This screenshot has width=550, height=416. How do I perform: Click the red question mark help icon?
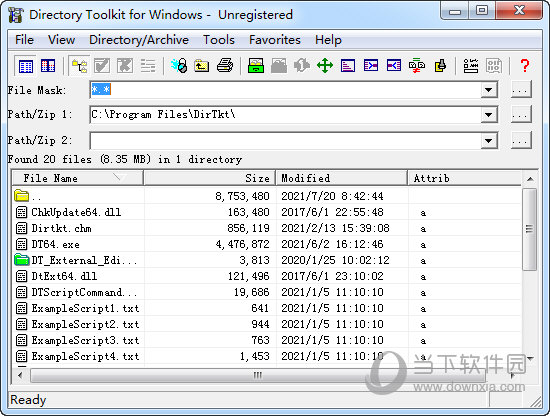pos(525,66)
